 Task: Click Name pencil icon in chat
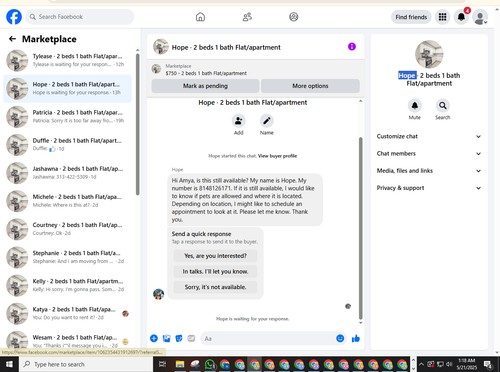pyautogui.click(x=267, y=121)
